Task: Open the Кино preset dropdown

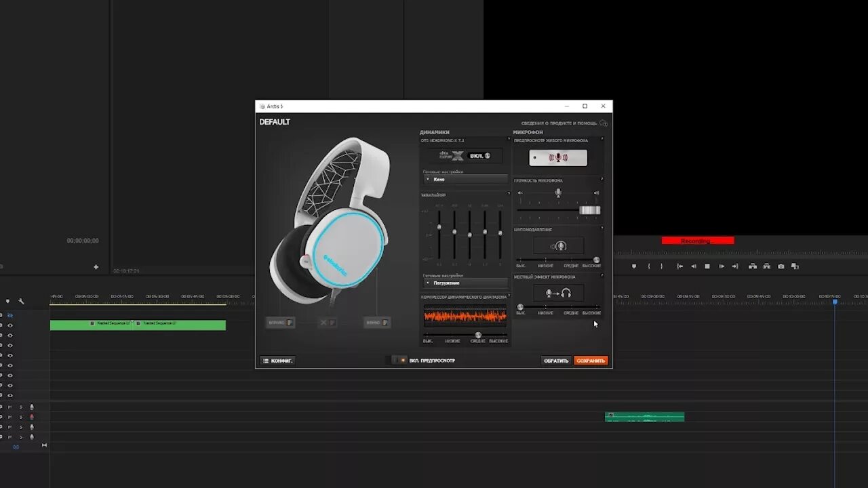Action: [465, 180]
